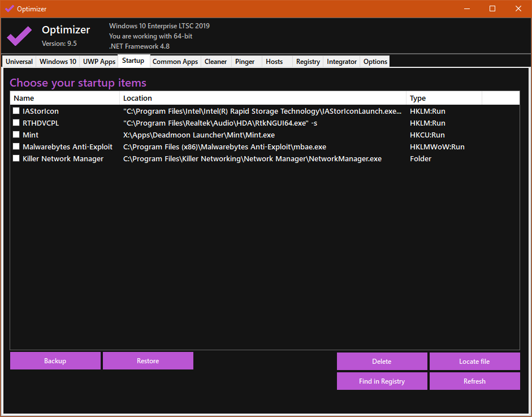This screenshot has height=417, width=532.
Task: Delete the selected startup item
Action: point(382,362)
